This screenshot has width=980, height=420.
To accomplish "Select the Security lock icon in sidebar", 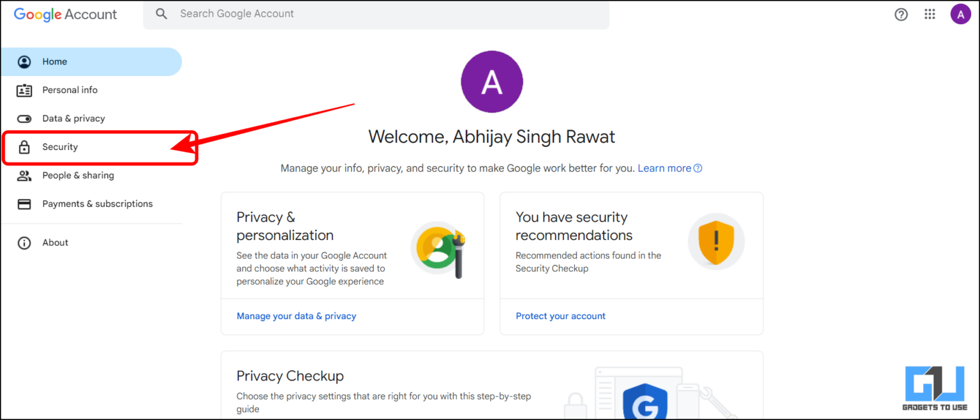I will tap(24, 147).
